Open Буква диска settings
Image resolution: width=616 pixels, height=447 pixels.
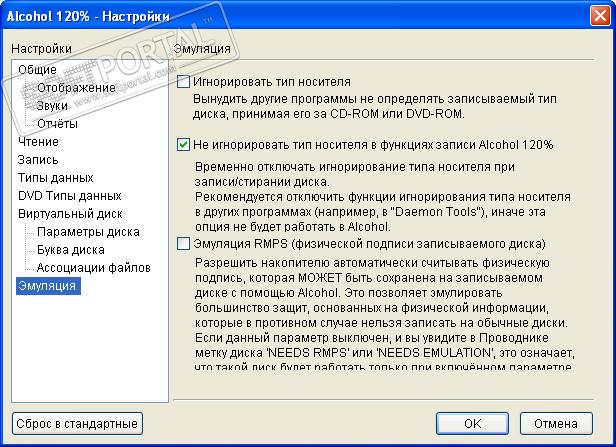(71, 250)
